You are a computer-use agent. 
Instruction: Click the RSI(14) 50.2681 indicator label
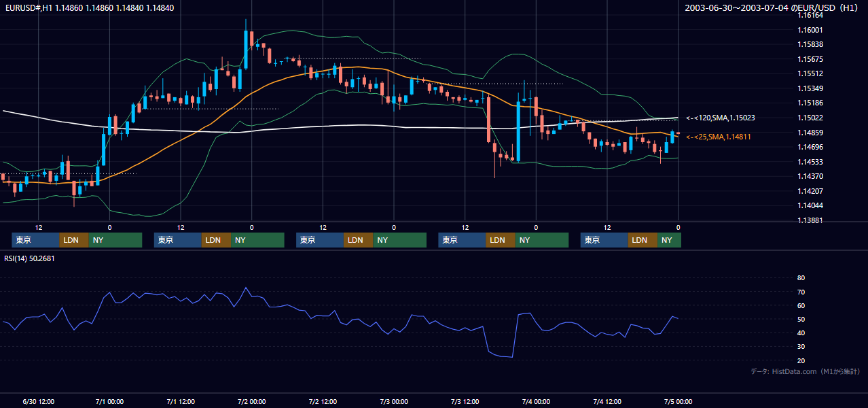click(x=30, y=258)
